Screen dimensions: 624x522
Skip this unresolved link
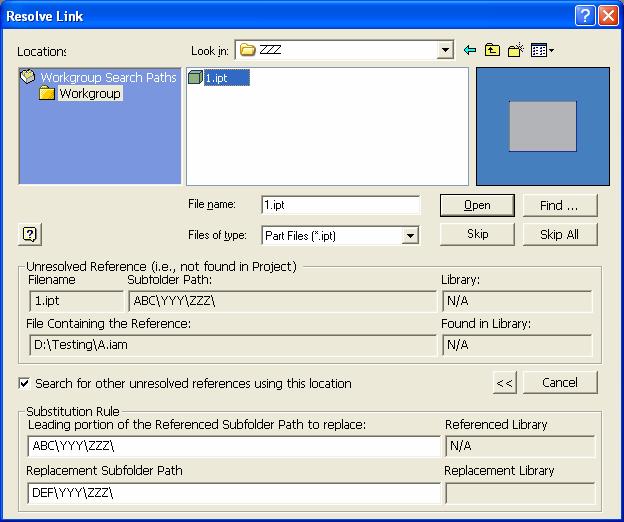pos(477,234)
